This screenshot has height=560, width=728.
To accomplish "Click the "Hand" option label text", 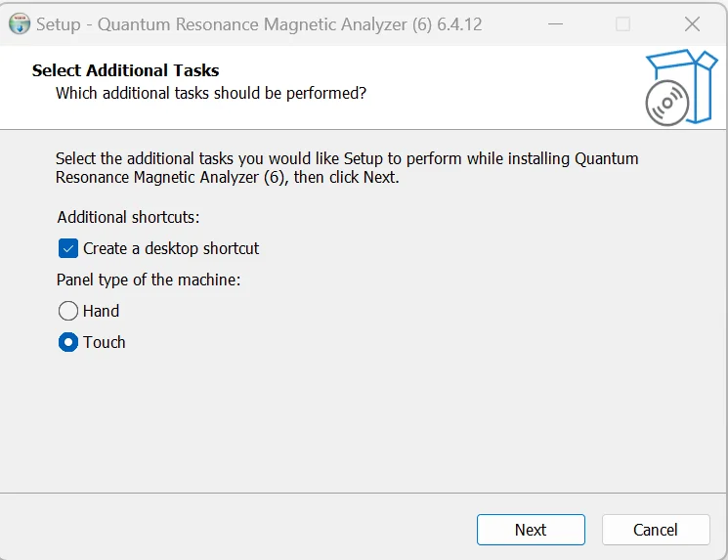I will (x=101, y=311).
